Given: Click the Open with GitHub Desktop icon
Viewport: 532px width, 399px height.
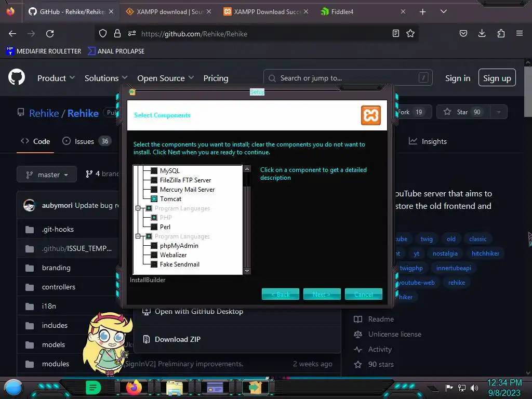Looking at the screenshot, I should pos(146,311).
